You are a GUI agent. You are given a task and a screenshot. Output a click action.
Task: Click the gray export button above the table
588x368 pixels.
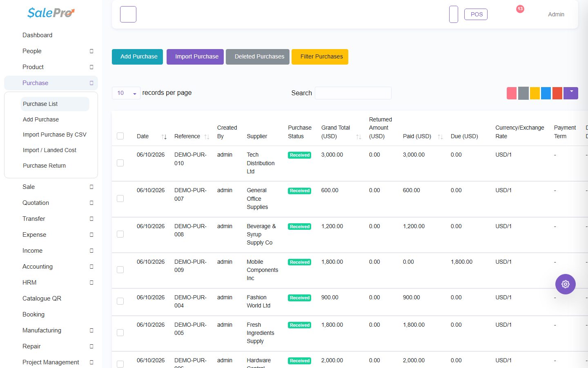click(x=523, y=93)
